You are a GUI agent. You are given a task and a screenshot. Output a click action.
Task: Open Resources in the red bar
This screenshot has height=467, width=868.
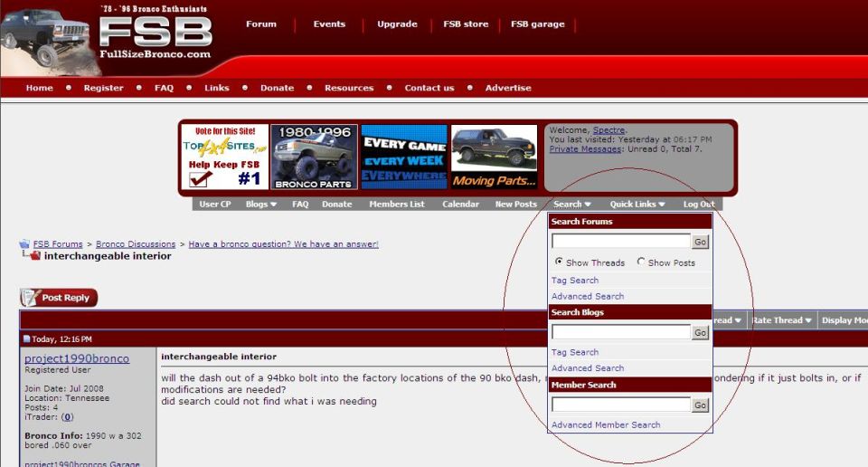[x=349, y=88]
